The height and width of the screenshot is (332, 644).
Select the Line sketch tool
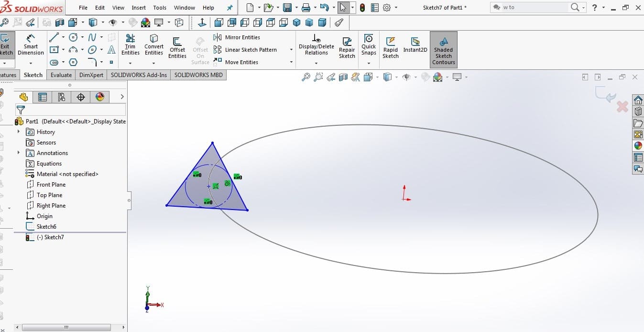tap(54, 37)
